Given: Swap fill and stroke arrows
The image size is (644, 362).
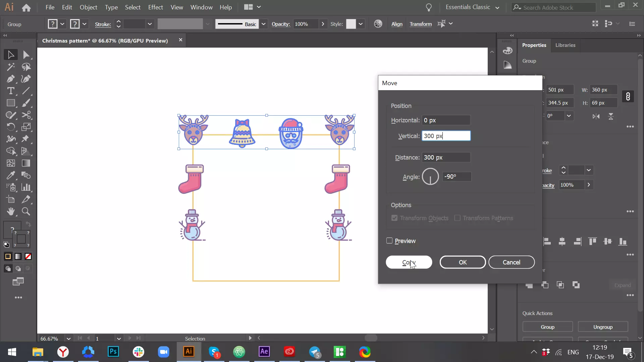Looking at the screenshot, I should (29, 224).
